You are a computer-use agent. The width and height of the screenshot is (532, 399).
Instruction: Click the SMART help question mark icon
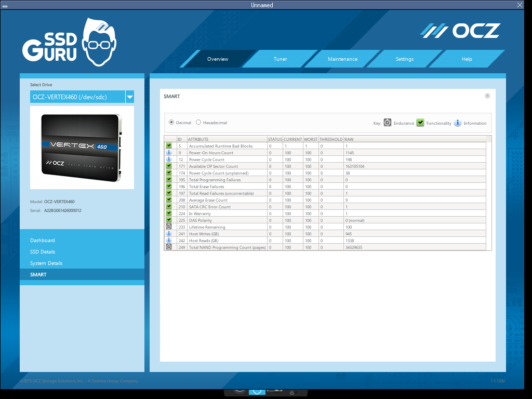click(x=487, y=96)
